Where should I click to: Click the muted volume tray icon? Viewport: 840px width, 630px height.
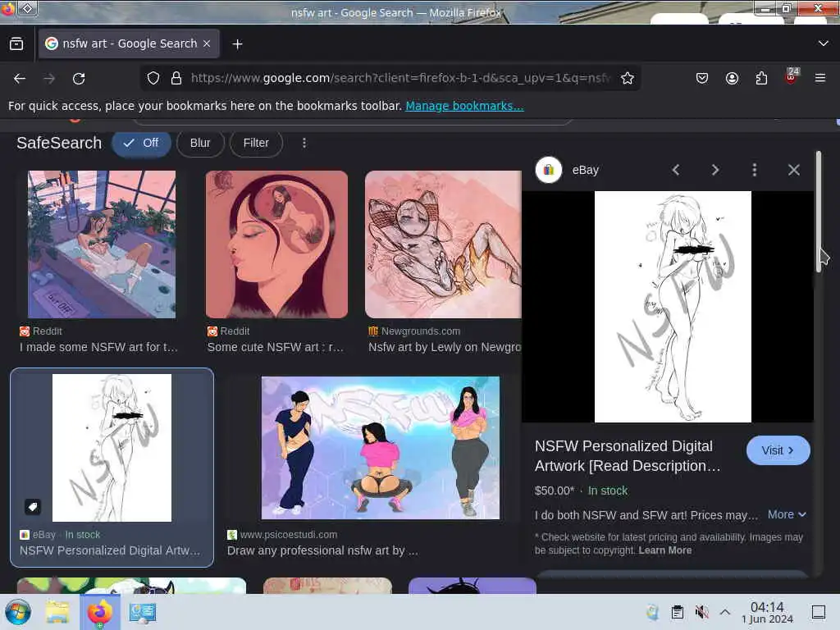click(x=701, y=612)
